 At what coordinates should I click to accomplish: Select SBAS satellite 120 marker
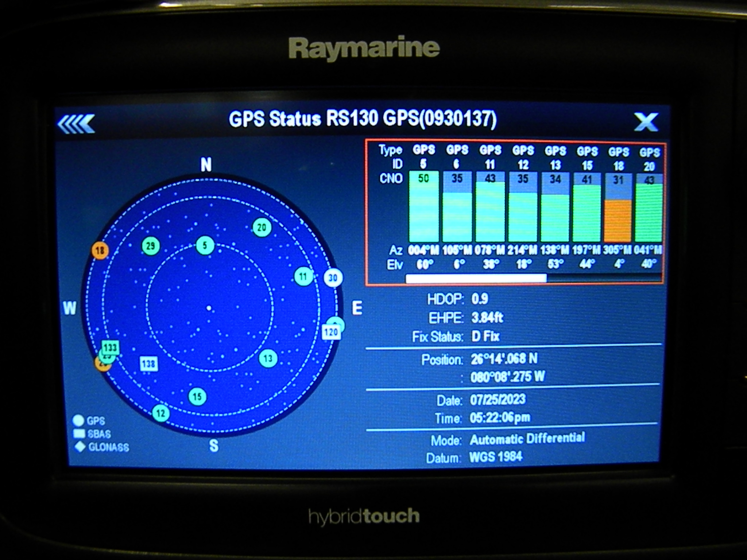click(x=331, y=332)
